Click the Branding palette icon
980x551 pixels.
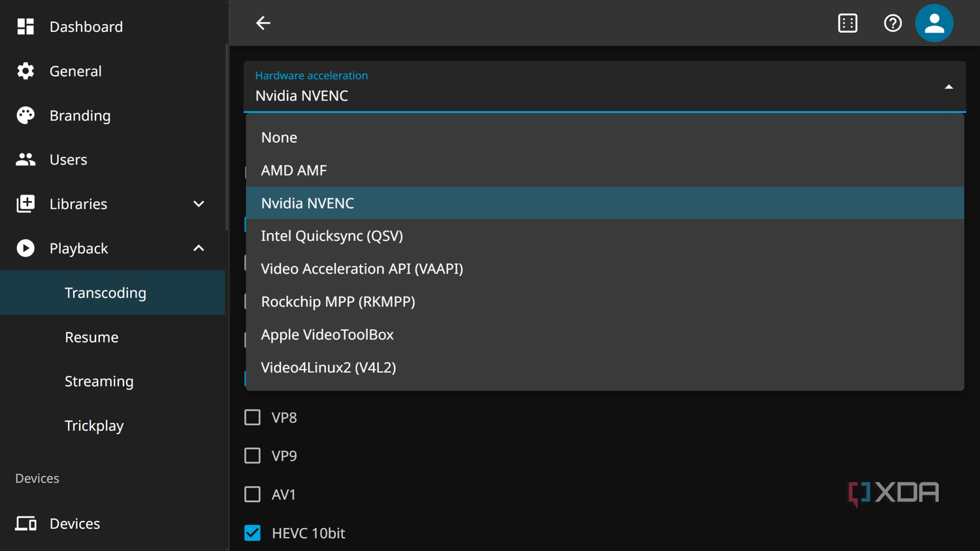pos(25,116)
